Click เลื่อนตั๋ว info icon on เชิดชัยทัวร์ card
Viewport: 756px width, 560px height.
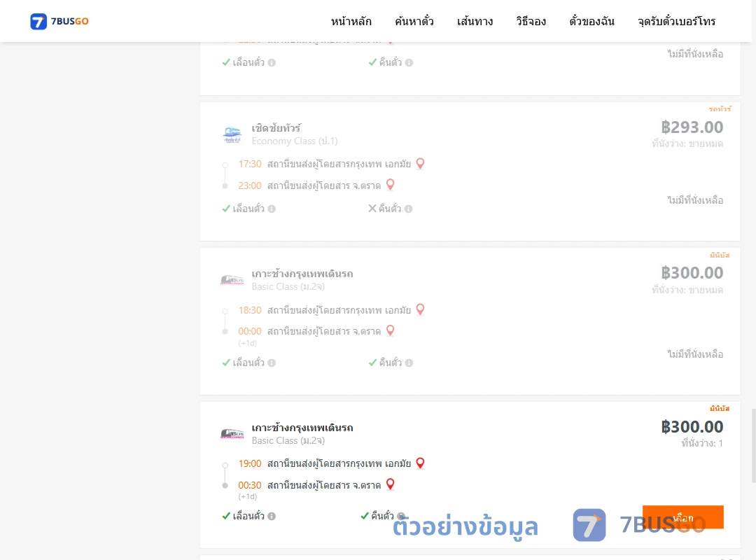[272, 209]
